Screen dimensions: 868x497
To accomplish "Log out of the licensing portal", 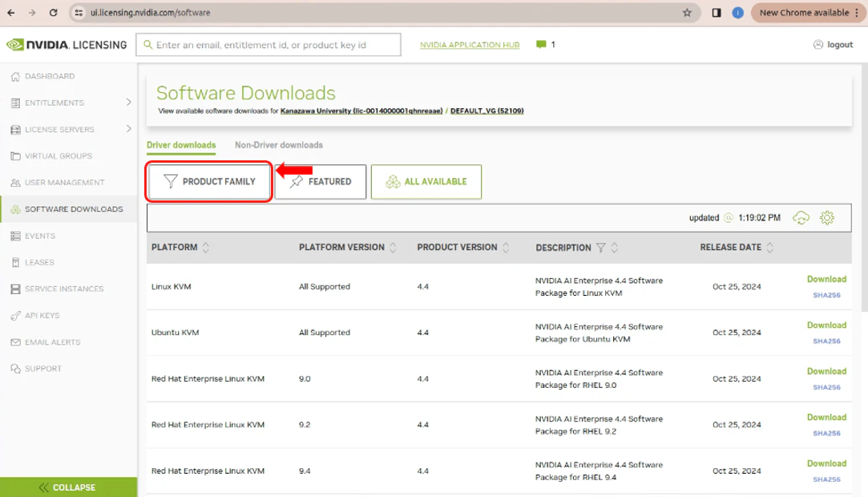I will tap(833, 44).
